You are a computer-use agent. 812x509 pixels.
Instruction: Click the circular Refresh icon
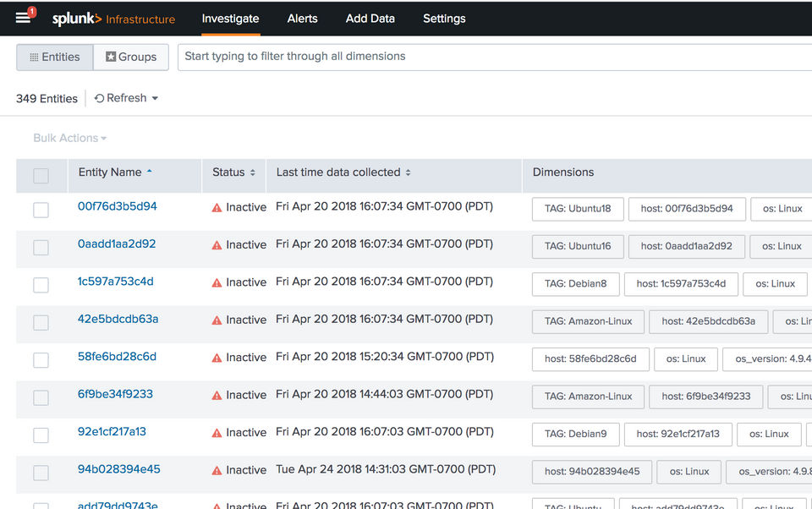click(x=100, y=98)
